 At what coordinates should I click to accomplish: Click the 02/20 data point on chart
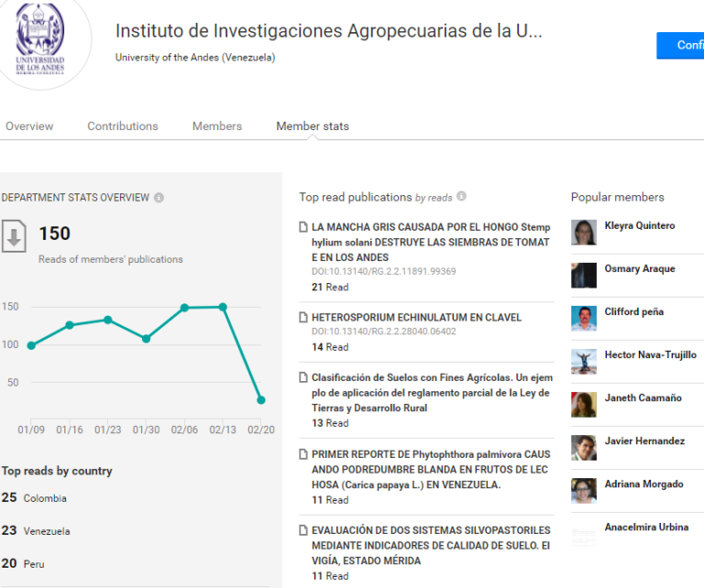pos(261,400)
